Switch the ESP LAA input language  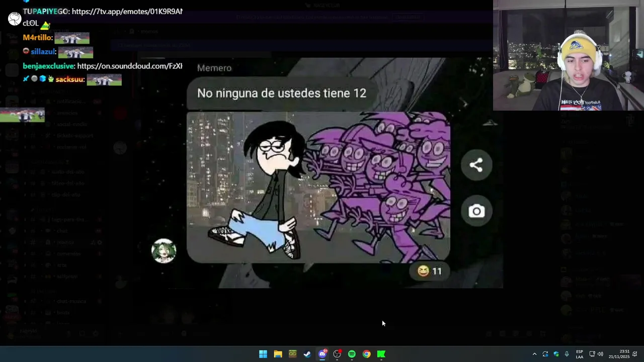(580, 354)
